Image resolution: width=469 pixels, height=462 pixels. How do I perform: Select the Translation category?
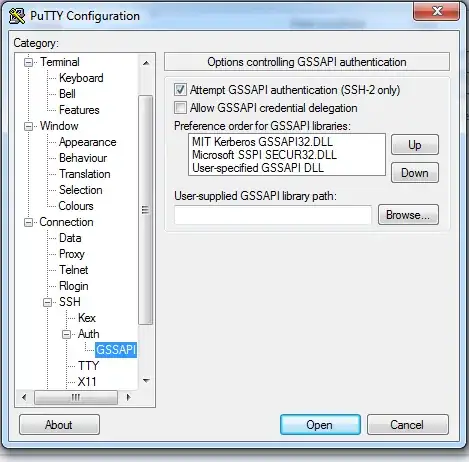point(84,174)
